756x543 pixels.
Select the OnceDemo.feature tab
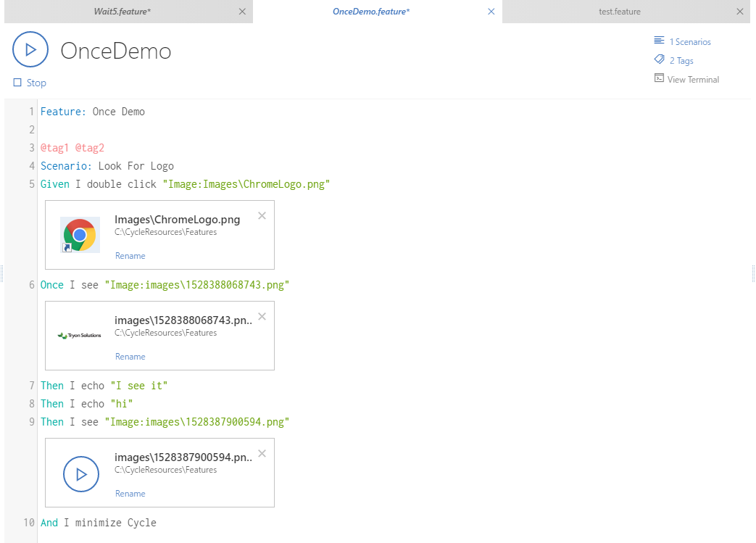[371, 11]
